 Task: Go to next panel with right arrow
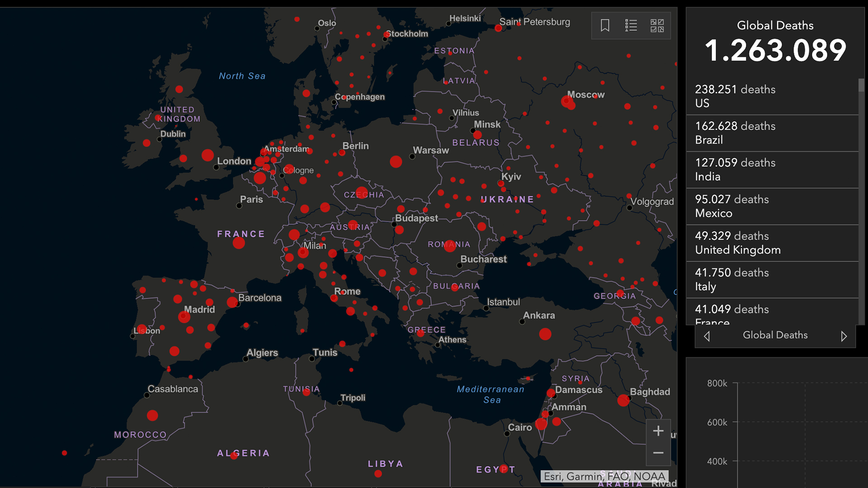click(x=844, y=336)
